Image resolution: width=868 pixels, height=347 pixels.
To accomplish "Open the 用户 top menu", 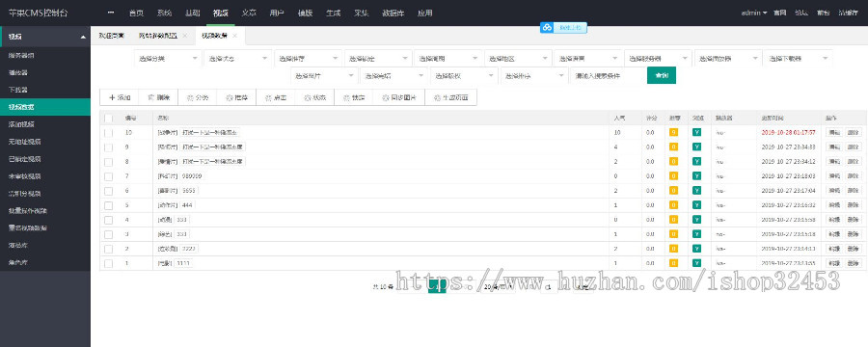I will coord(277,13).
